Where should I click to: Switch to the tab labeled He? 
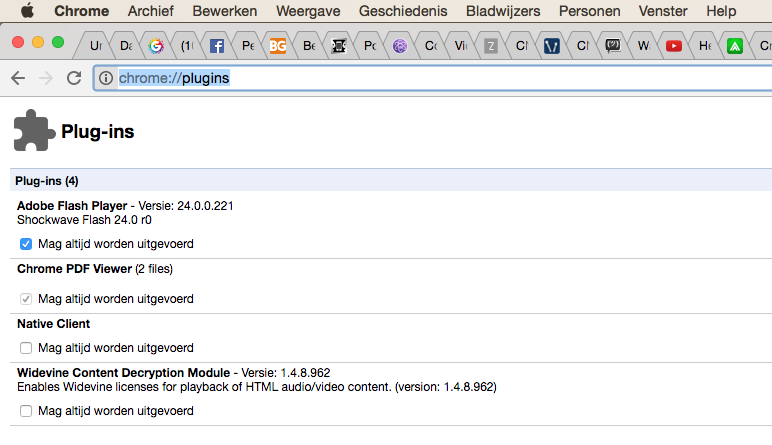click(705, 46)
